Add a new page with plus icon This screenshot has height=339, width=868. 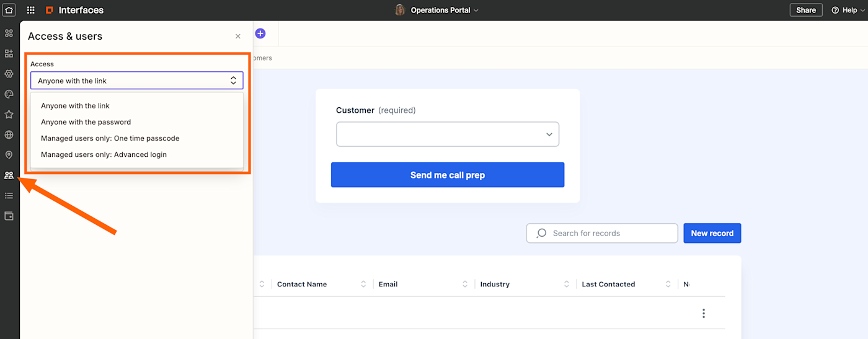[x=260, y=33]
